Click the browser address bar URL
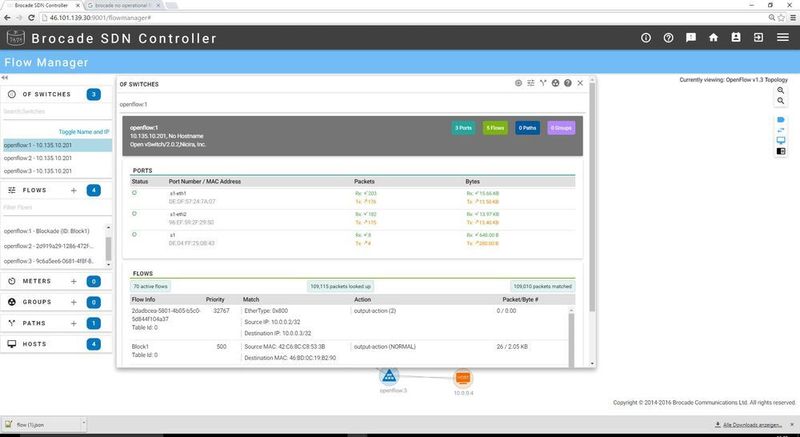The height and width of the screenshot is (437, 800). (100, 18)
